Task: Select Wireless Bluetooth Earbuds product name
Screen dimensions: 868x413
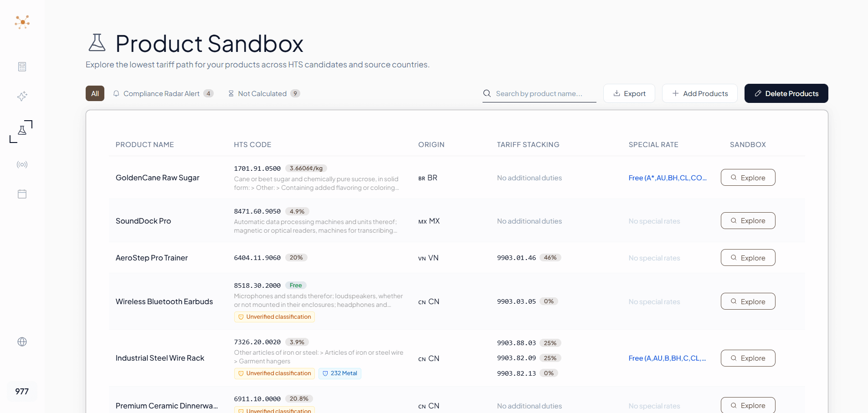Action: (164, 302)
